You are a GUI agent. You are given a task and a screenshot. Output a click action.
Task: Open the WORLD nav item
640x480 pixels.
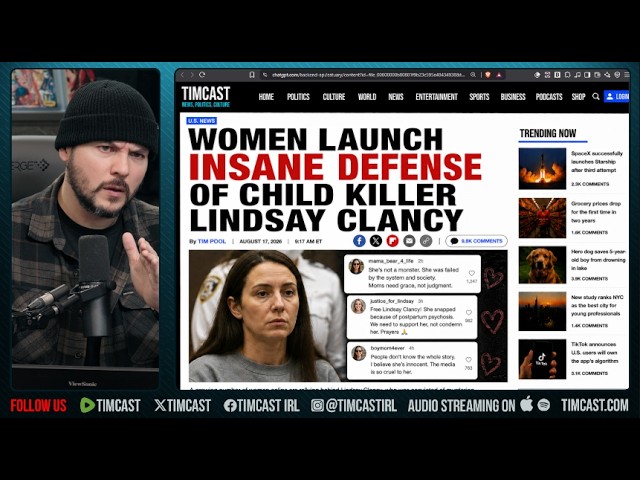tap(367, 97)
